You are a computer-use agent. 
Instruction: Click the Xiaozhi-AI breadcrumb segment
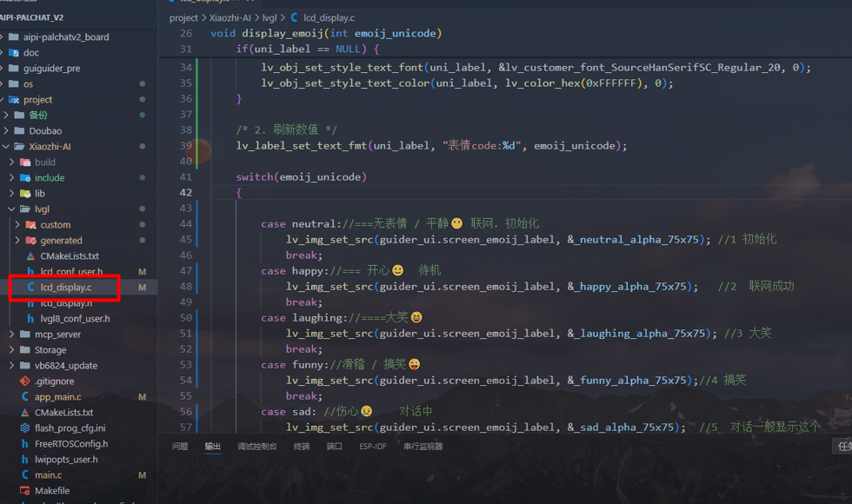coord(232,17)
